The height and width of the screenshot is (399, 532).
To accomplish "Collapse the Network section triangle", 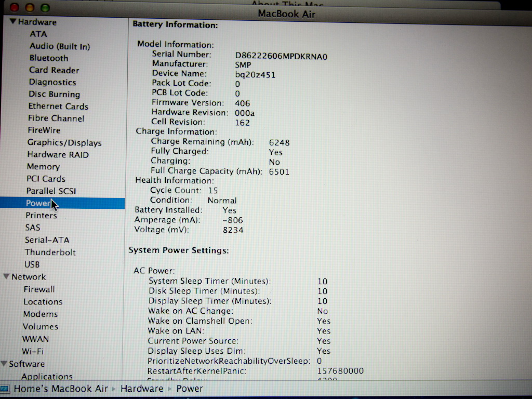I will 6,277.
